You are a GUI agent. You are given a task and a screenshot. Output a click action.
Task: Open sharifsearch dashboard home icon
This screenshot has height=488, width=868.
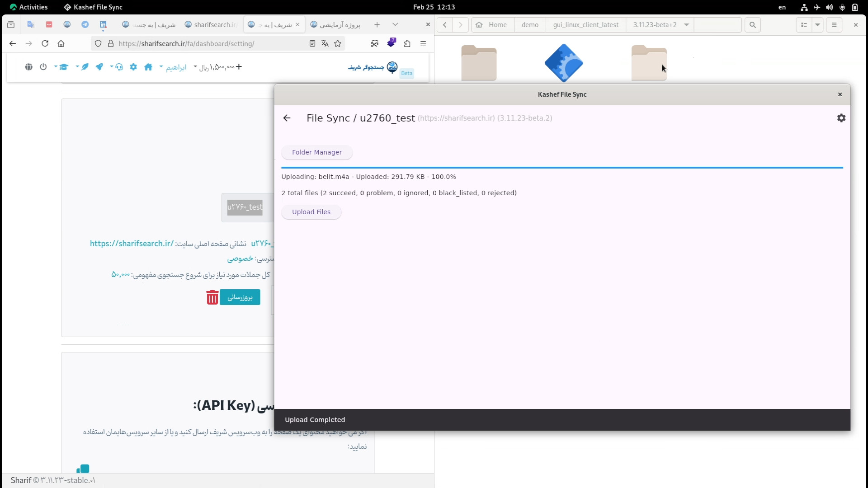tap(148, 67)
